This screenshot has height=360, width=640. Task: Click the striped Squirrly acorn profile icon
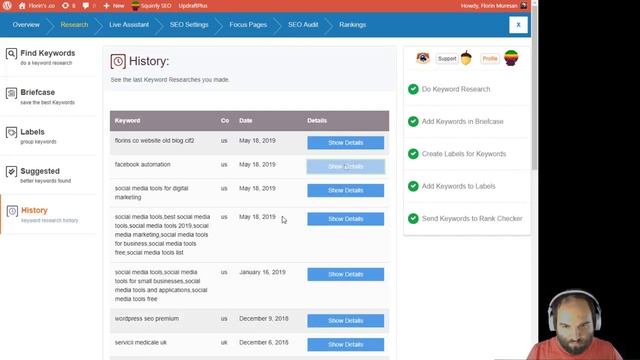[511, 58]
